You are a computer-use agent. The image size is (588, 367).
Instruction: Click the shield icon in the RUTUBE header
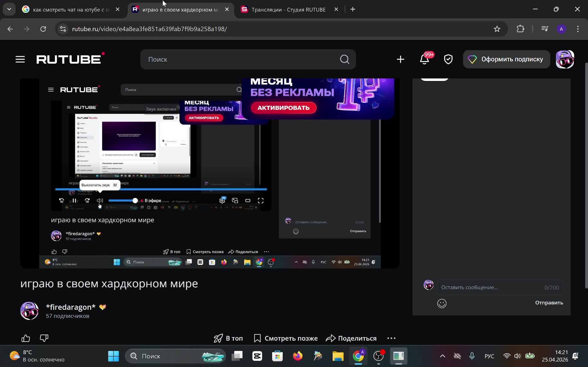tap(448, 59)
